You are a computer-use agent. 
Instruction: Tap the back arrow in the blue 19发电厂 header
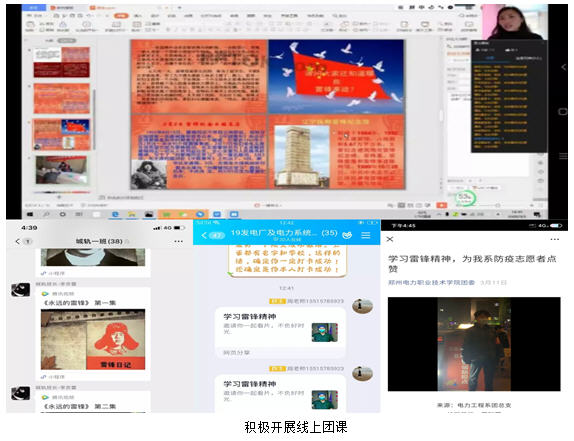204,235
